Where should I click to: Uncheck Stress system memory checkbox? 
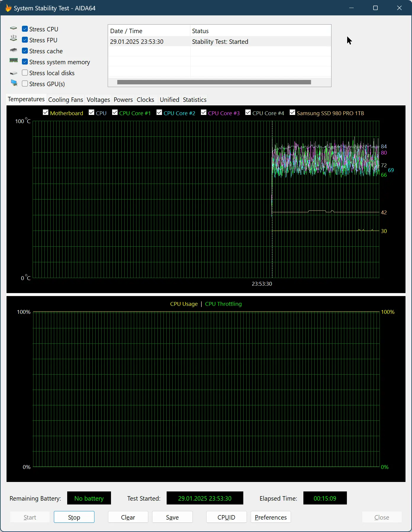click(25, 62)
